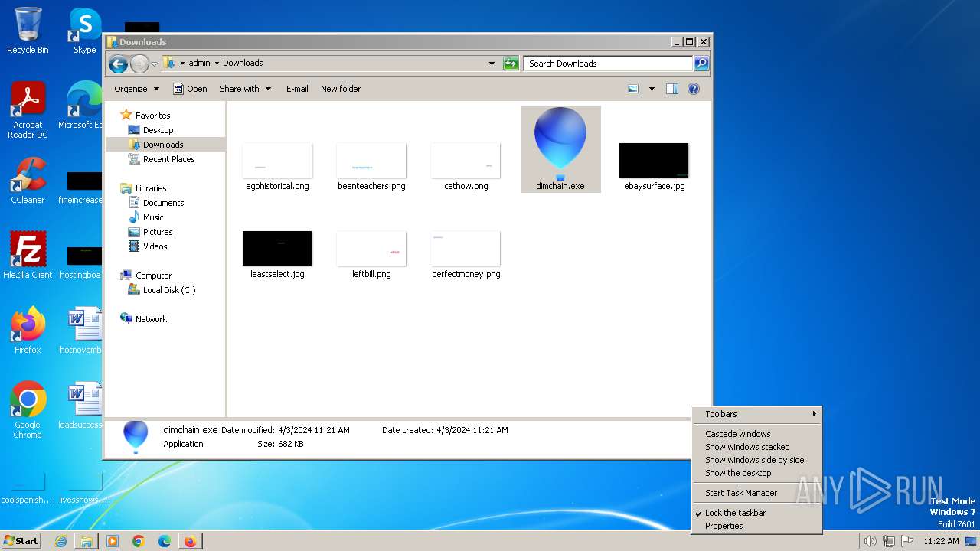This screenshot has width=980, height=551.
Task: Click the Start button
Action: click(x=21, y=540)
